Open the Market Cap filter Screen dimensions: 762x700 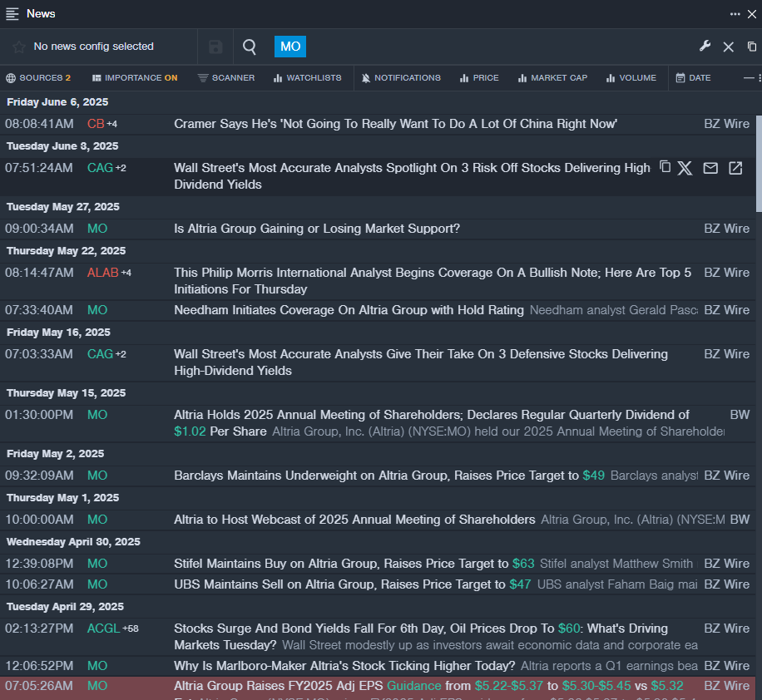pos(552,77)
